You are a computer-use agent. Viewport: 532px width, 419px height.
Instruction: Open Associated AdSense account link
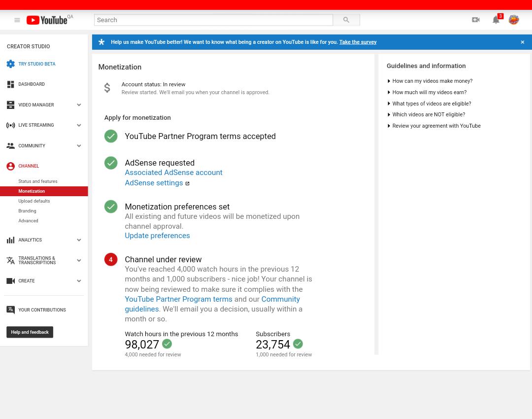coord(173,173)
